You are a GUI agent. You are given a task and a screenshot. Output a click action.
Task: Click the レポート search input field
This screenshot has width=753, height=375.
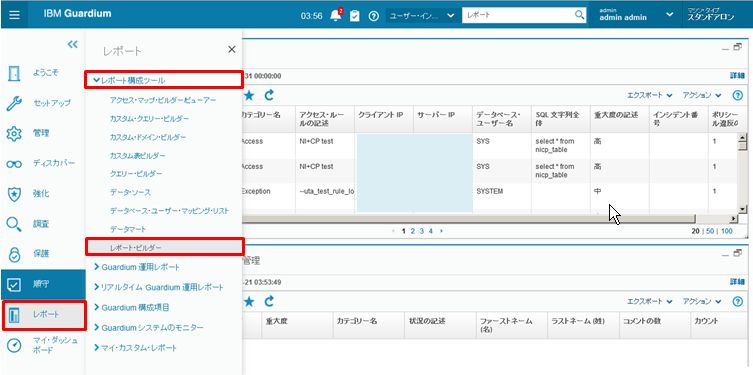click(518, 15)
